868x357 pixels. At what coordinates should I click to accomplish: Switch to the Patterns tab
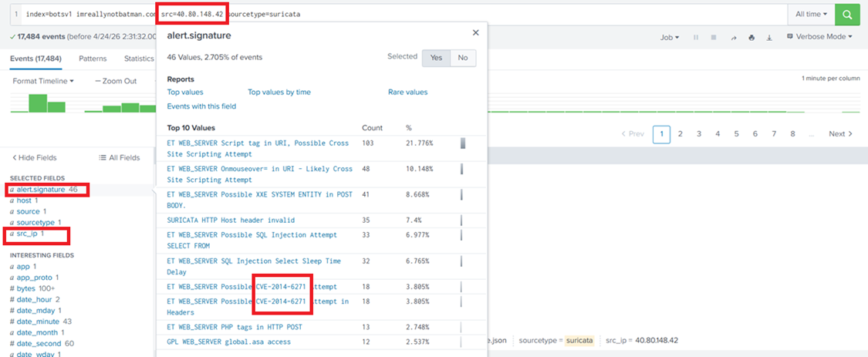click(x=93, y=58)
